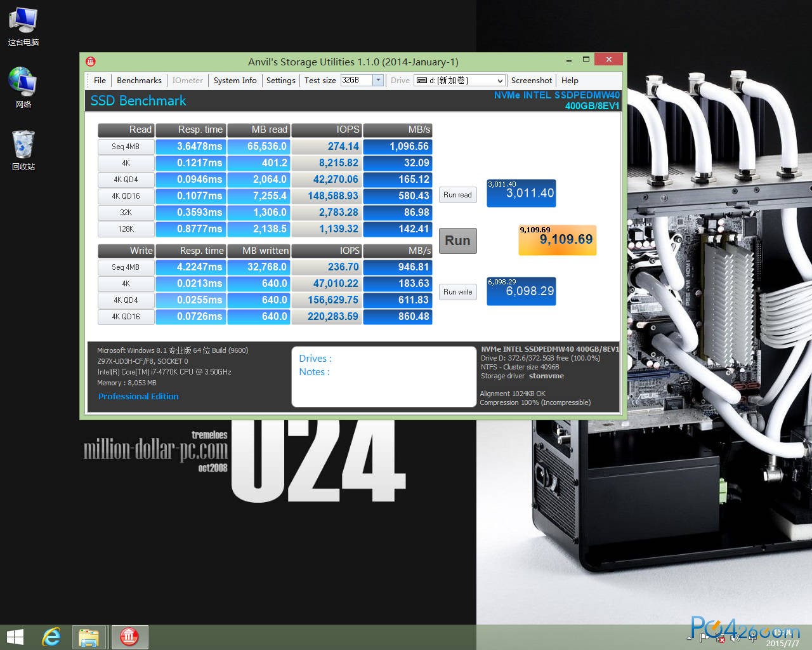
Task: Click 4K QD16 read IOPS value 148,588.93
Action: coord(327,196)
